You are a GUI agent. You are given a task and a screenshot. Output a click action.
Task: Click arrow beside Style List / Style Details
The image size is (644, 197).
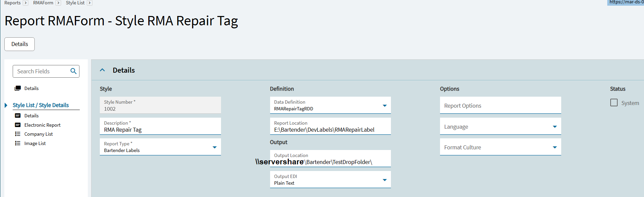point(6,105)
